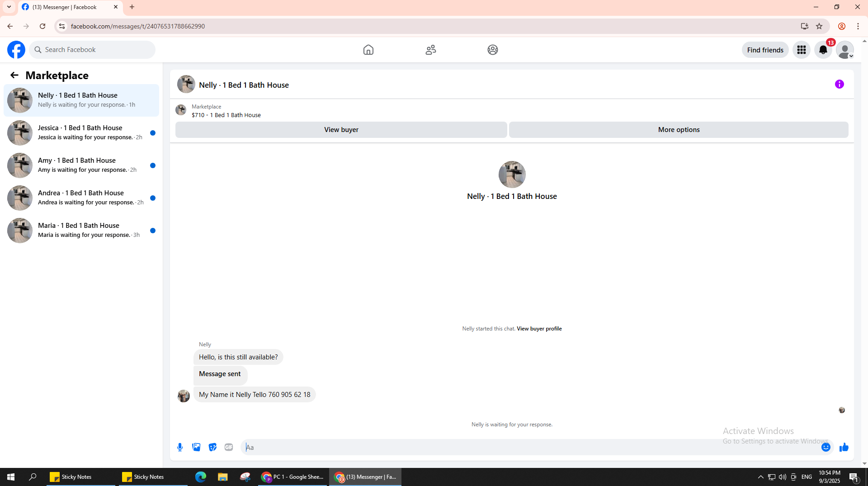Screen dimensions: 868x486
Task: Choose a sticker to send
Action: 212,447
